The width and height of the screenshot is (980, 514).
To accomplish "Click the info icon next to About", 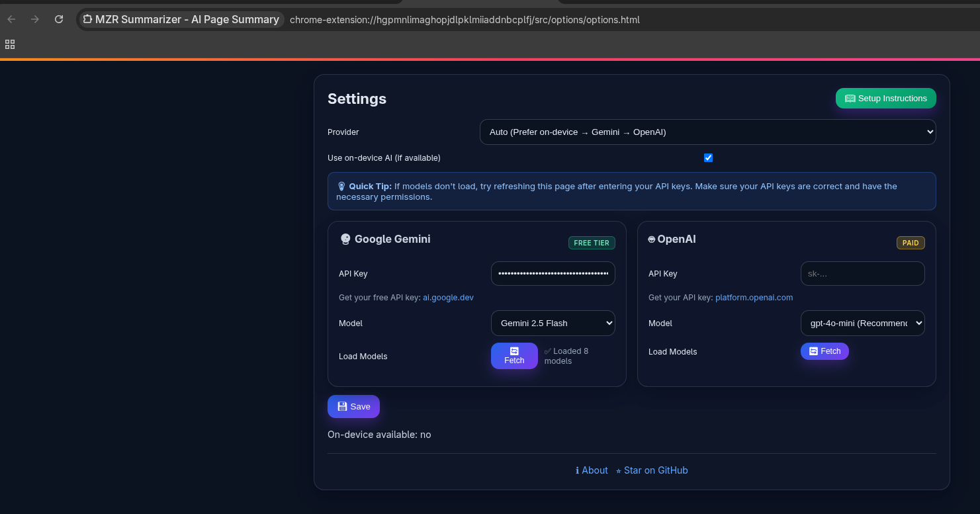I will 577,470.
